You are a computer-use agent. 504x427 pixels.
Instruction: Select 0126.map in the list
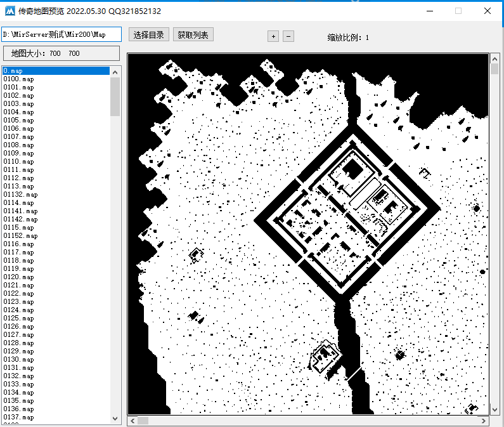(x=56, y=327)
